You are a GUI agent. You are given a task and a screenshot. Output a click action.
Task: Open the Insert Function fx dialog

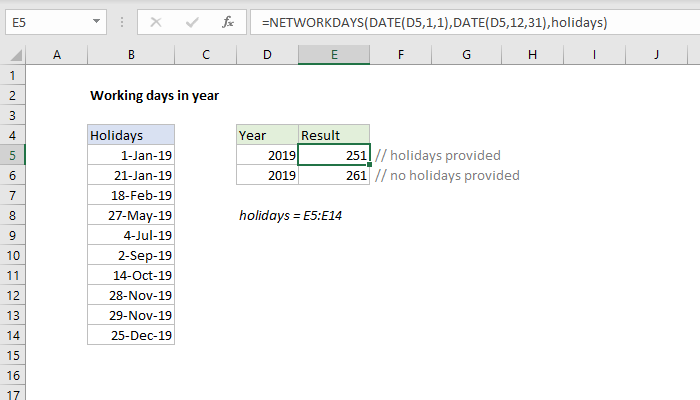pyautogui.click(x=228, y=20)
